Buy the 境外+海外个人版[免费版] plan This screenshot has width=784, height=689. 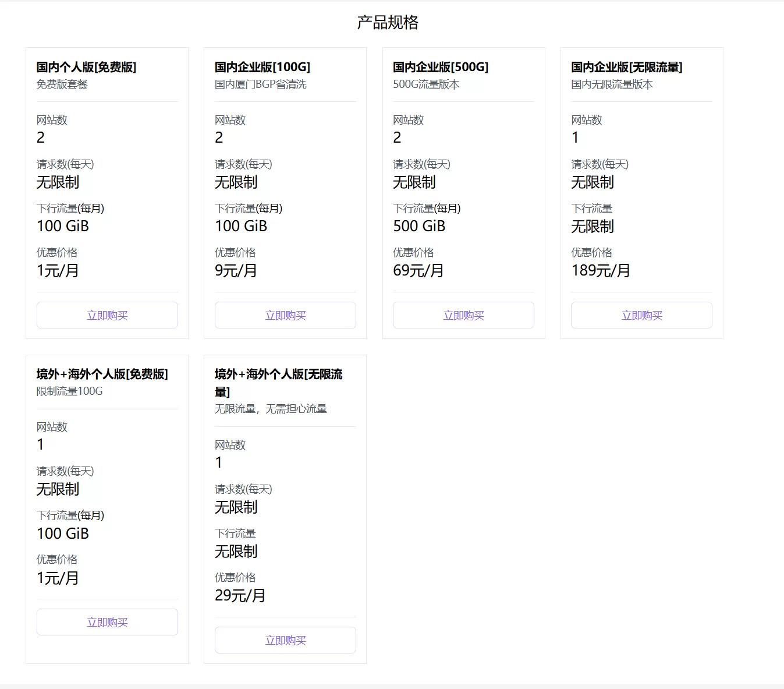107,622
